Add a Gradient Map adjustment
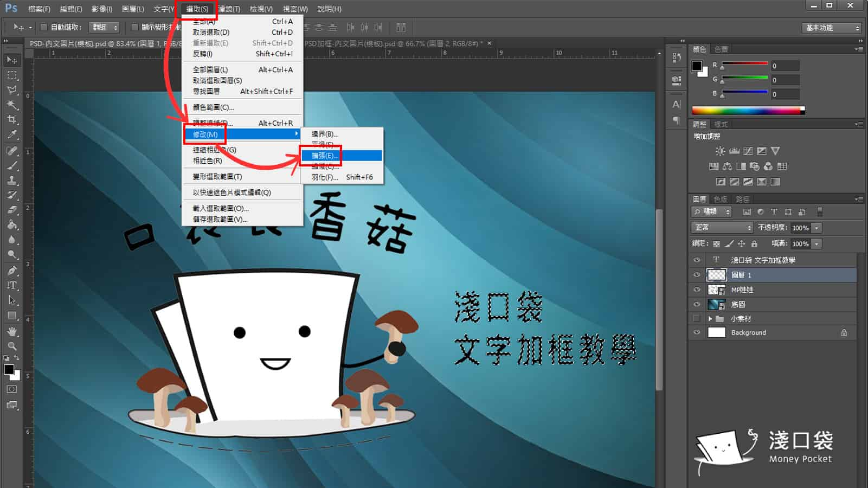This screenshot has height=488, width=868. point(775,182)
